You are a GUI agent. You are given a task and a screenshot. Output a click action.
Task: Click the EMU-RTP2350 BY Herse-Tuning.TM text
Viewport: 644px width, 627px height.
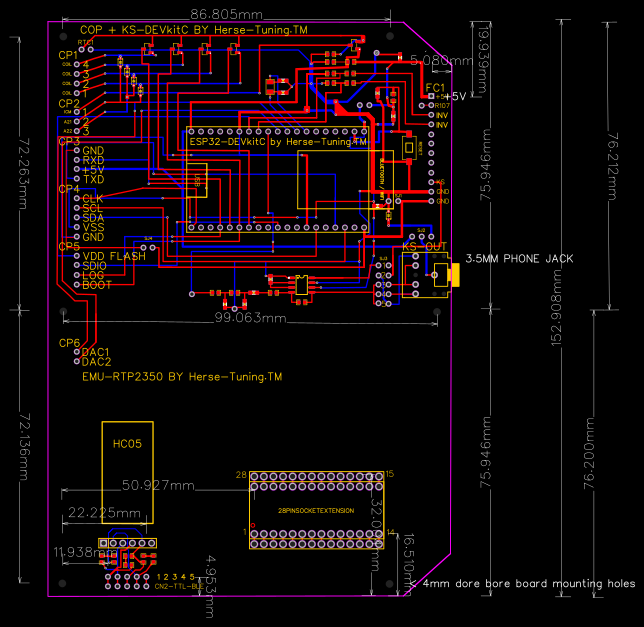182,377
